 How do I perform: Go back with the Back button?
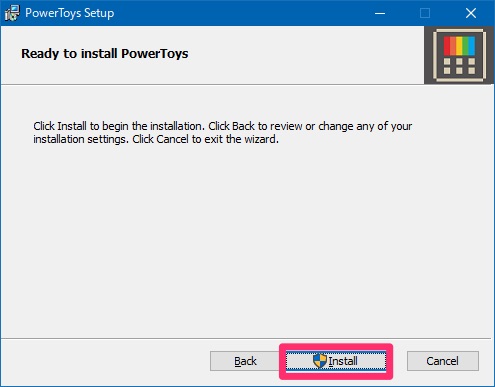(245, 361)
